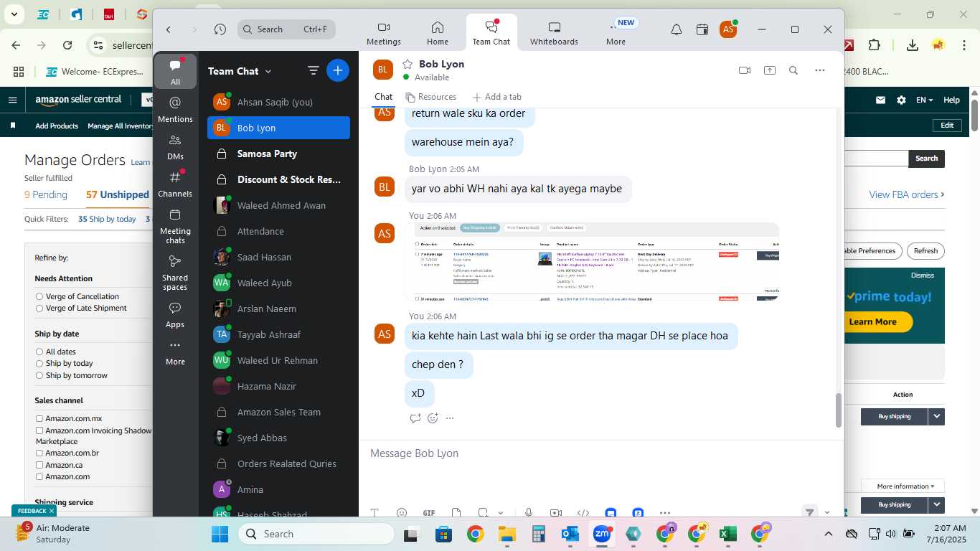Switch to the Resources tab in chat

[430, 97]
